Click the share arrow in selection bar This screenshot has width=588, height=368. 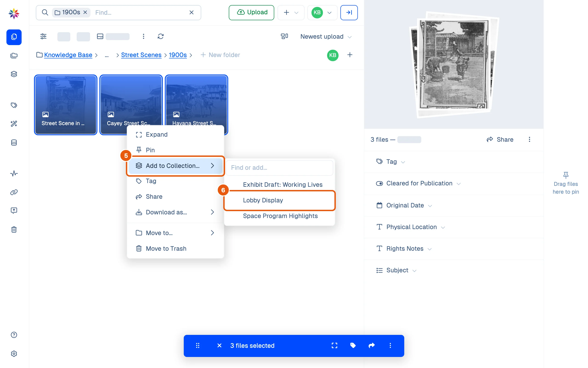(372, 346)
